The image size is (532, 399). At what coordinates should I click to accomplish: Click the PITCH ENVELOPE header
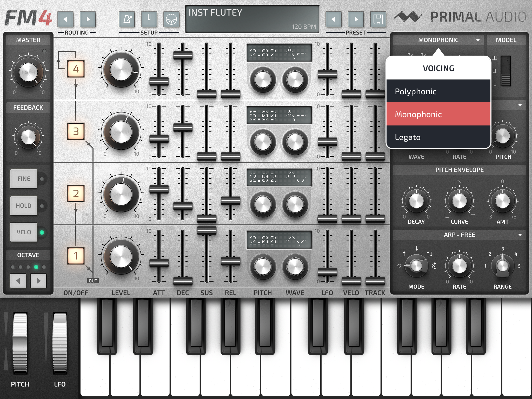pos(459,170)
